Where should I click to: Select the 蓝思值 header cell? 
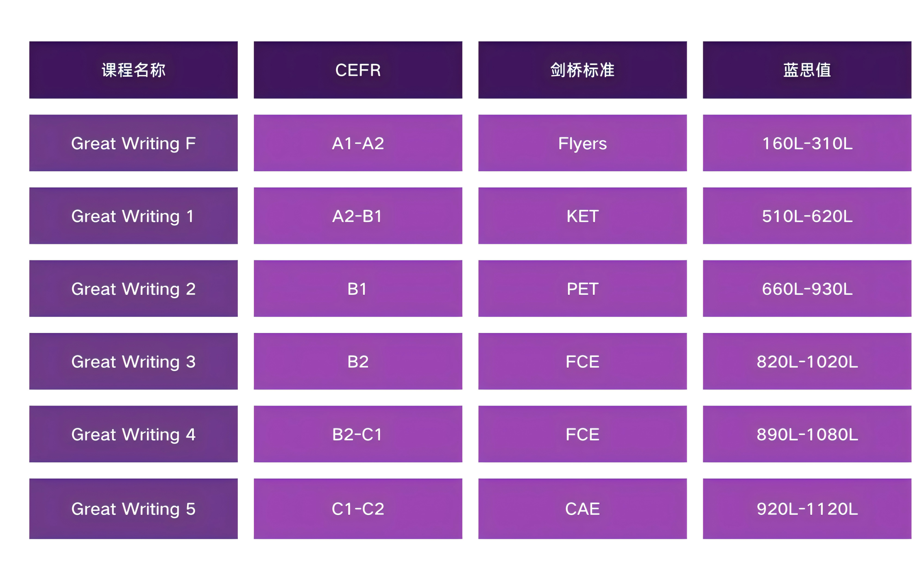click(x=807, y=70)
